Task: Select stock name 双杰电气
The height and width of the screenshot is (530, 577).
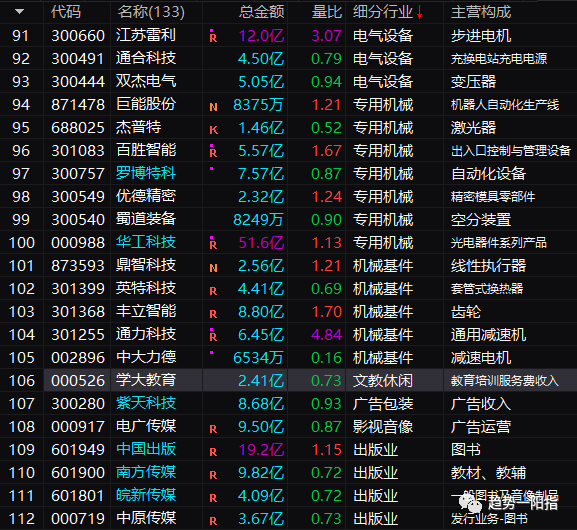Action: (146, 81)
